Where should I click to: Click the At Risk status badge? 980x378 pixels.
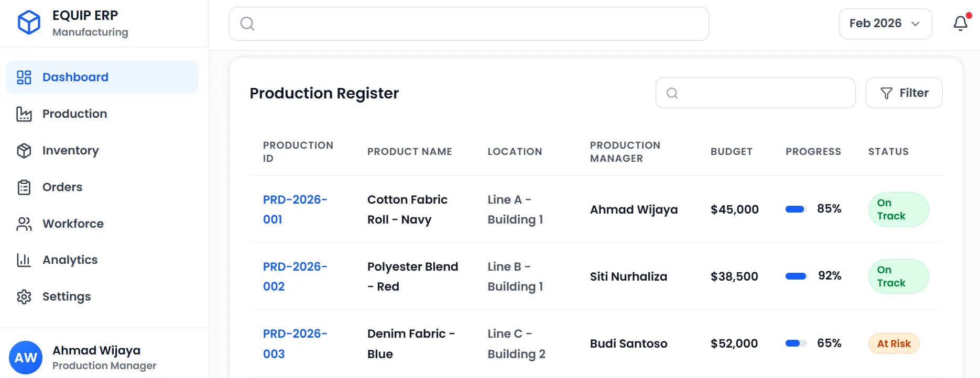coord(894,343)
